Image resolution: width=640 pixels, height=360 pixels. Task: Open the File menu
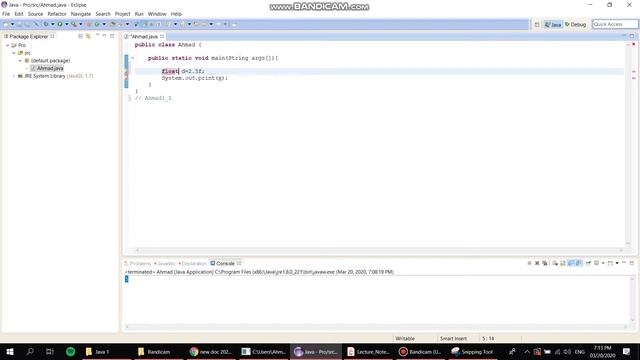click(6, 14)
